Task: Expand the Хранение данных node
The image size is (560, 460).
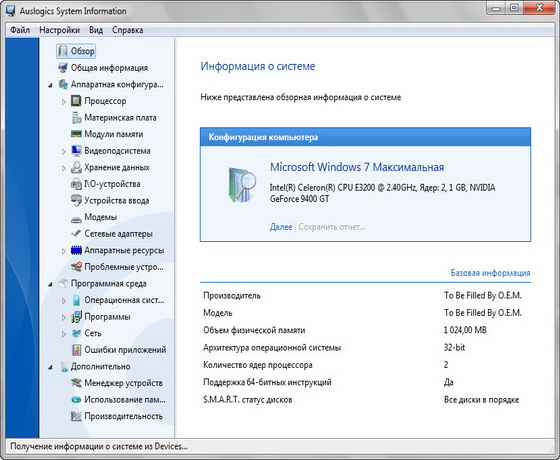Action: click(64, 168)
